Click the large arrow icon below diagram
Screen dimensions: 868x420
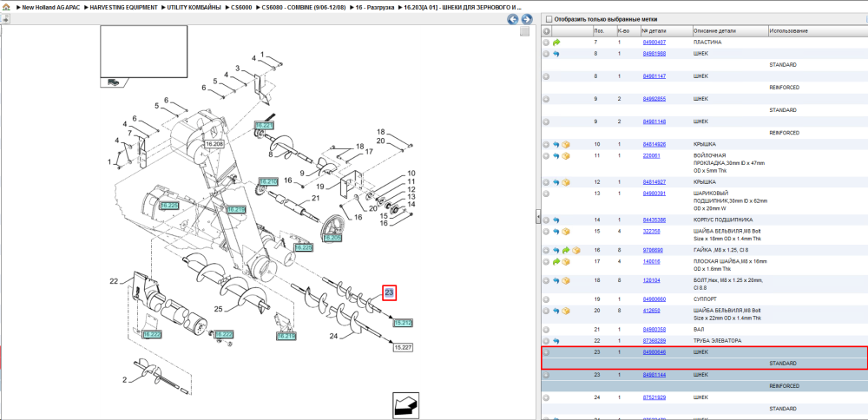coord(405,404)
